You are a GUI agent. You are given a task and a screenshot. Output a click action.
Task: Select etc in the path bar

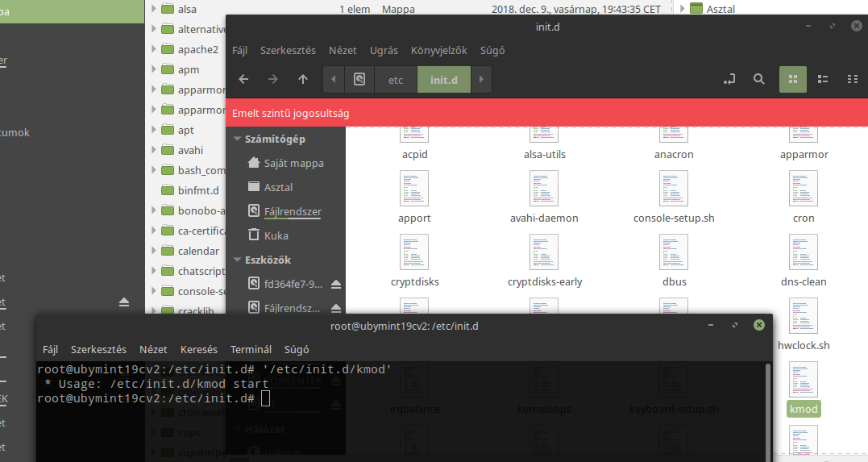395,80
